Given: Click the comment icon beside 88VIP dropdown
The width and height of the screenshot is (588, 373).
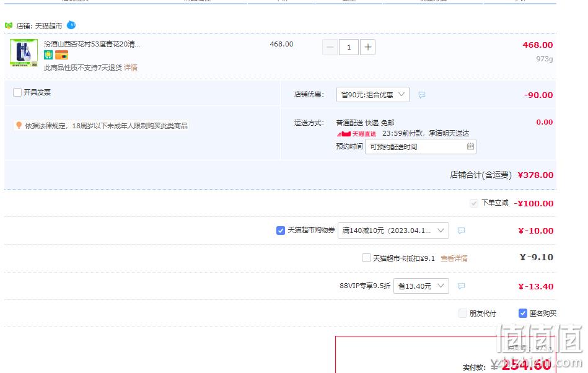Looking at the screenshot, I should tap(461, 286).
